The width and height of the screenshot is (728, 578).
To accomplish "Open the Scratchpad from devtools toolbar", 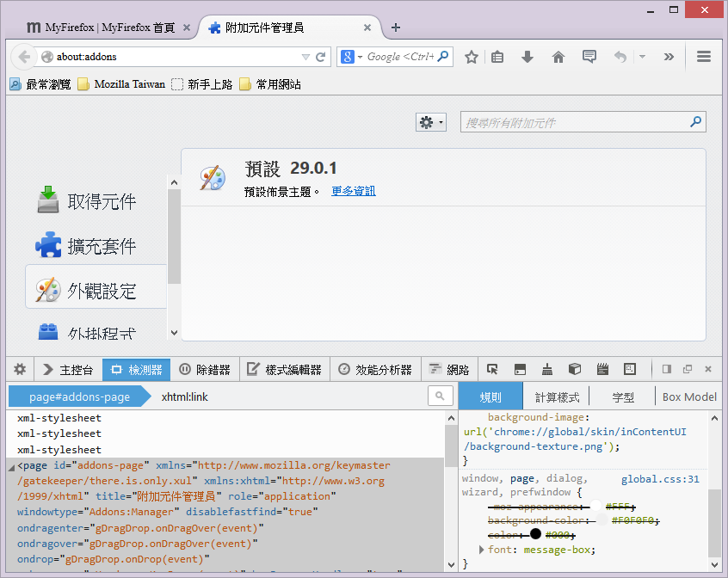I will click(602, 370).
